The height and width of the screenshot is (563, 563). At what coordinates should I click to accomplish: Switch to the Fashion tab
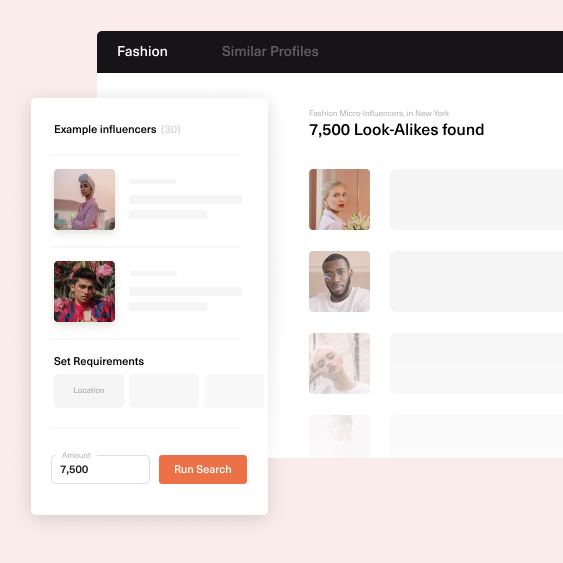coord(142,51)
